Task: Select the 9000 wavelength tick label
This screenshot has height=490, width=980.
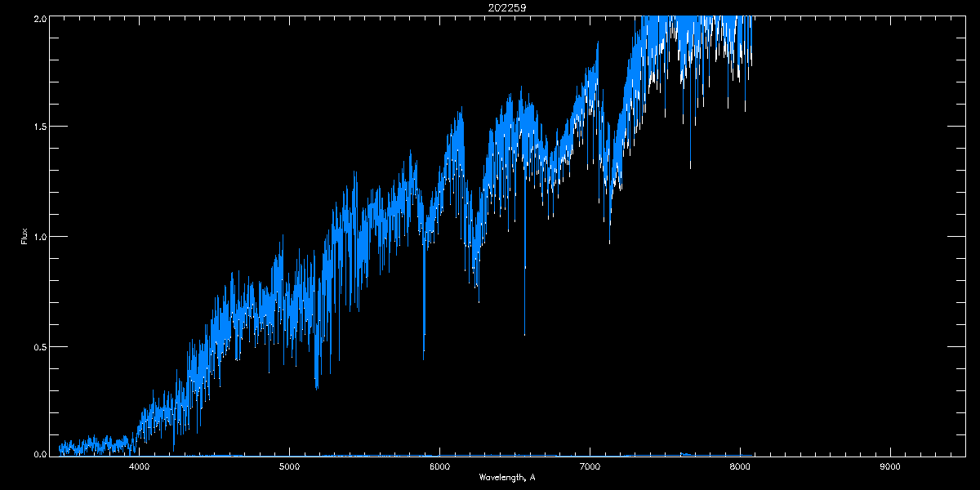Action: click(x=890, y=467)
